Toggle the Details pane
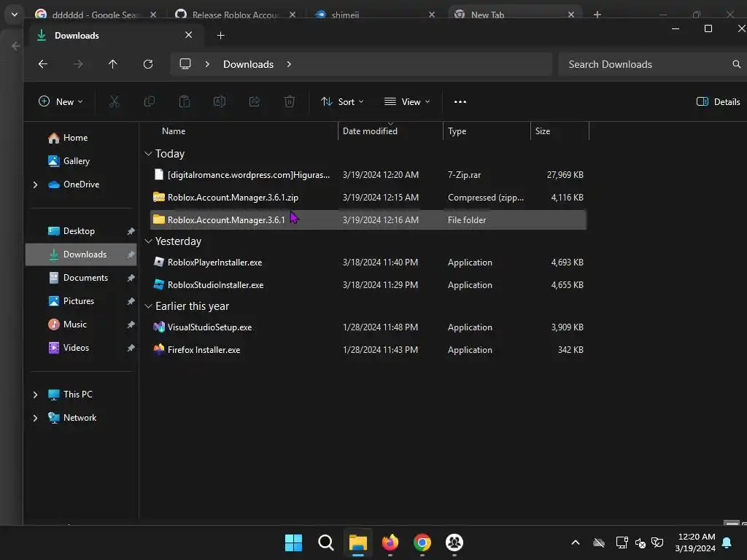 (x=718, y=101)
